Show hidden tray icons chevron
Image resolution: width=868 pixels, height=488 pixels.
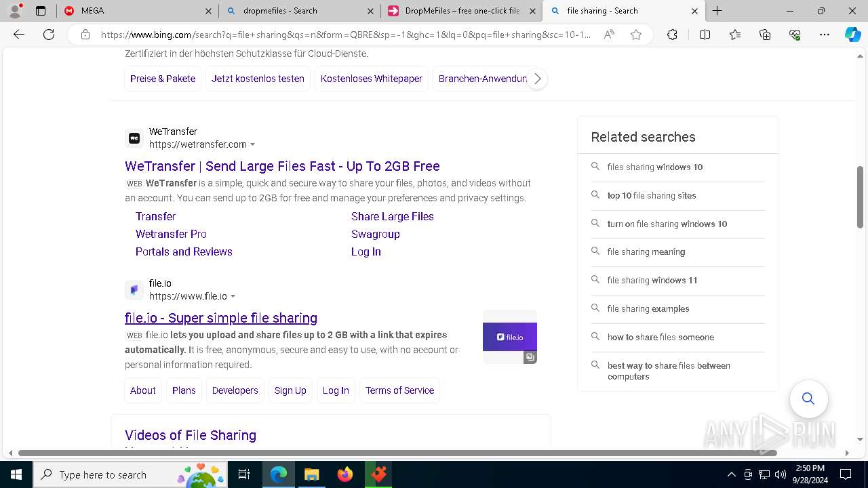pyautogui.click(x=731, y=474)
